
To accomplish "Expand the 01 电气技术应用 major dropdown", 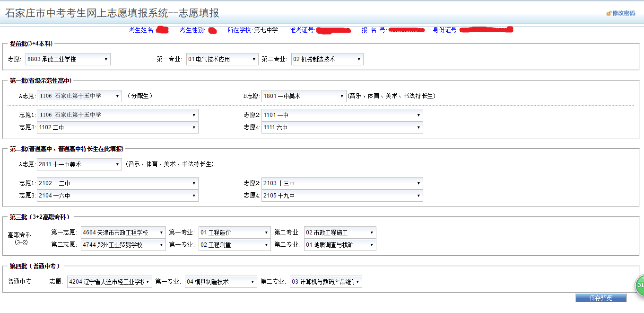I will [x=222, y=59].
